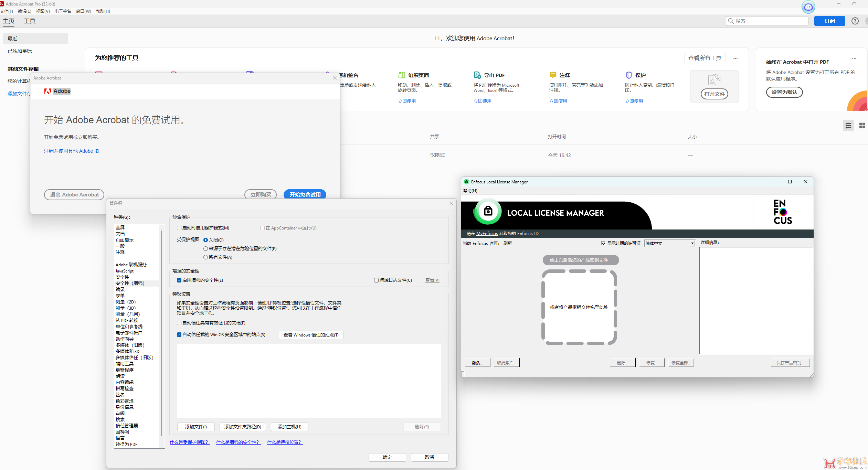Maximize the Enfocus License Manager window
The image size is (868, 470).
click(790, 182)
